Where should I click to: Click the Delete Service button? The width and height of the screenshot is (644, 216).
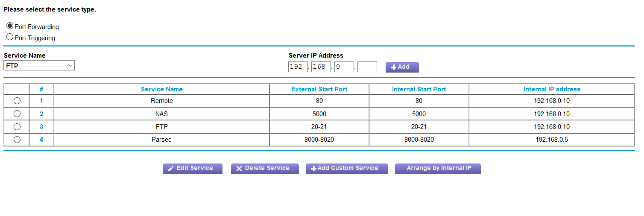point(265,168)
